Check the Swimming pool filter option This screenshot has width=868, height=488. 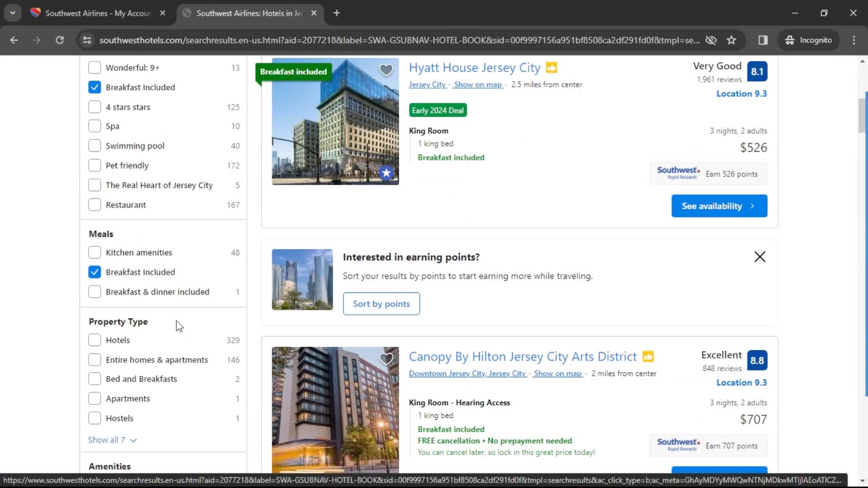95,145
